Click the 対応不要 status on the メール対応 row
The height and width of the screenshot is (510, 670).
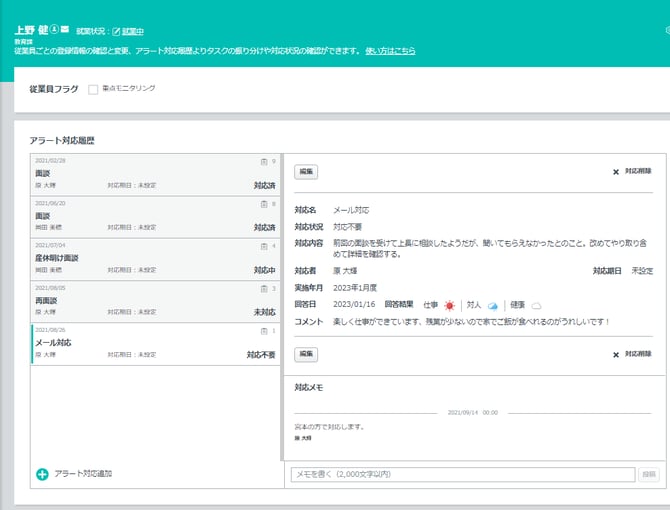tap(261, 355)
